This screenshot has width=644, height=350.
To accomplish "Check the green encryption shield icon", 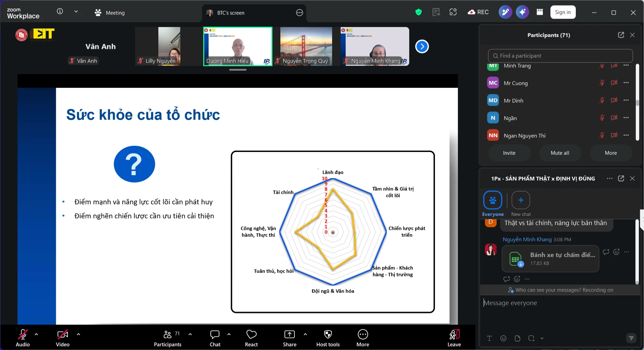I will coord(418,12).
